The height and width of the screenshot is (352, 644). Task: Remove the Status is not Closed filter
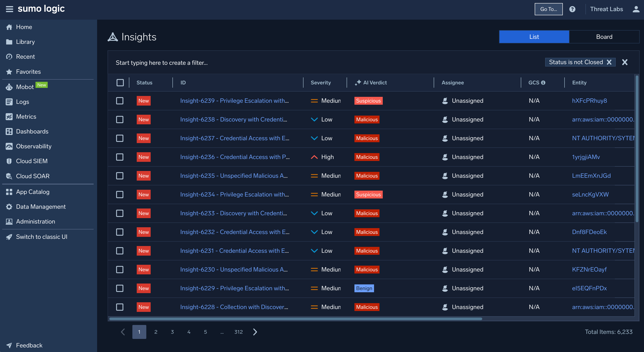[609, 62]
